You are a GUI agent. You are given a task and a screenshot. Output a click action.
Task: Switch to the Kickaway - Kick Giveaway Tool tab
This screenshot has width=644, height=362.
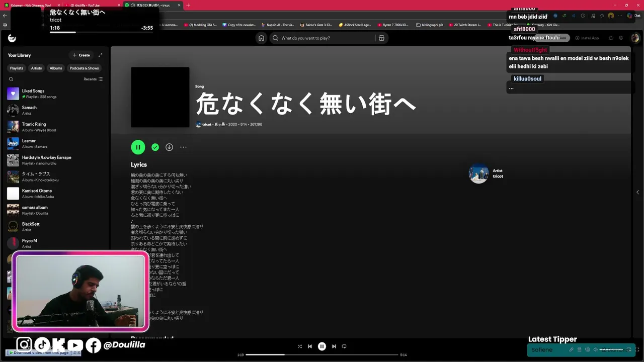tap(31, 5)
